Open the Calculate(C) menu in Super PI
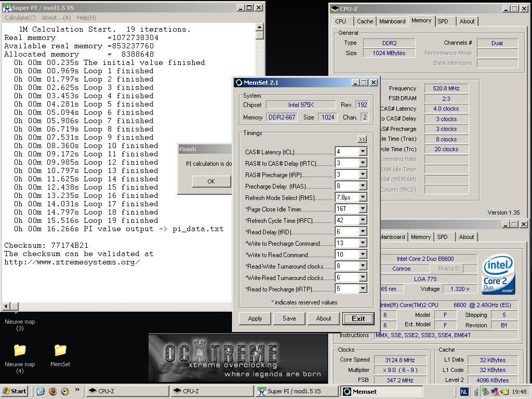This screenshot has height=399, width=532. 20,18
